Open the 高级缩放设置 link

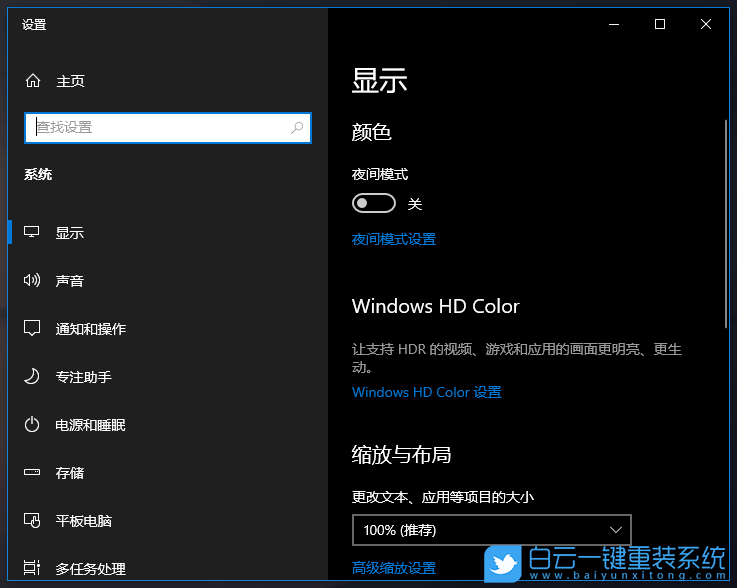click(x=394, y=568)
